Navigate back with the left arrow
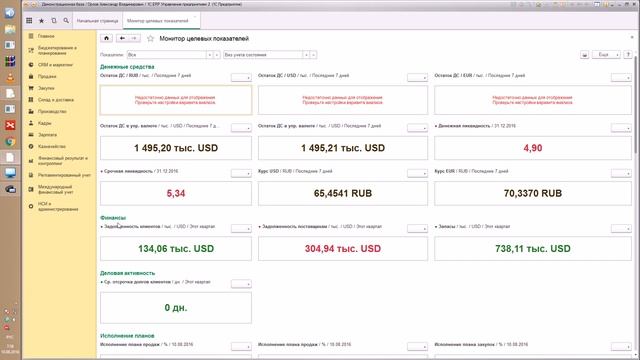The image size is (640, 360). pyautogui.click(x=122, y=38)
